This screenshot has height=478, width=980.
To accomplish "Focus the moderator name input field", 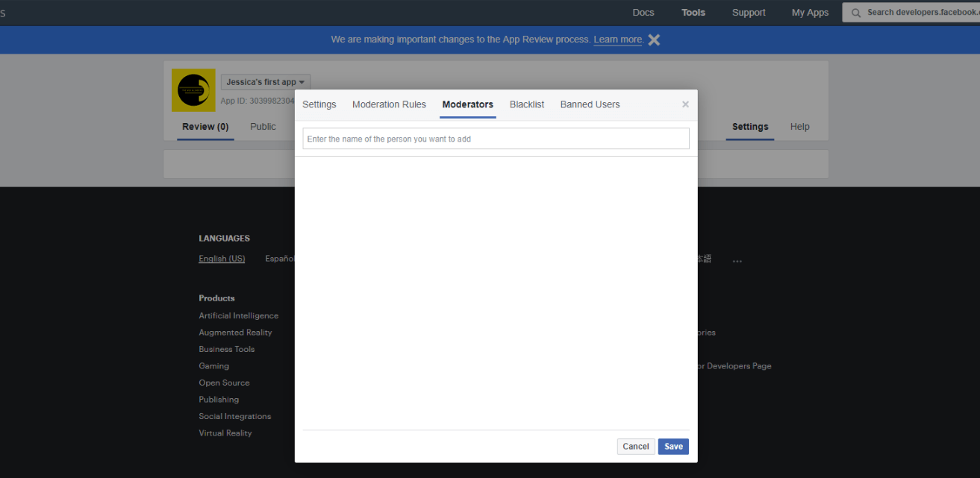I will (x=496, y=139).
